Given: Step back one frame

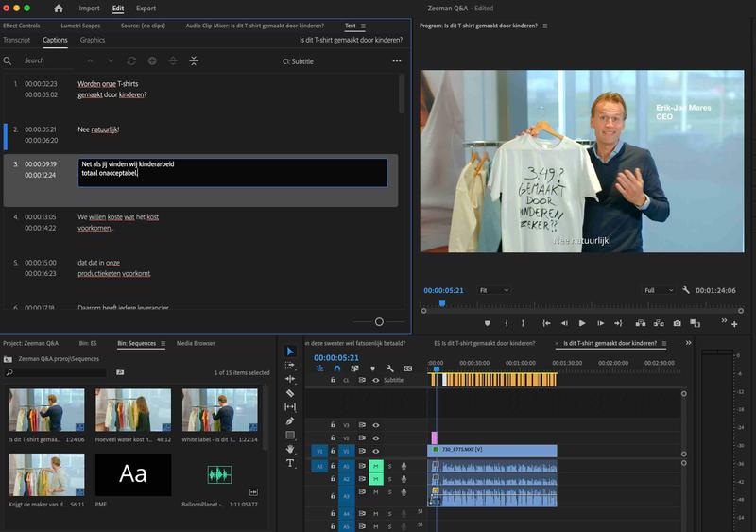Looking at the screenshot, I should point(564,323).
